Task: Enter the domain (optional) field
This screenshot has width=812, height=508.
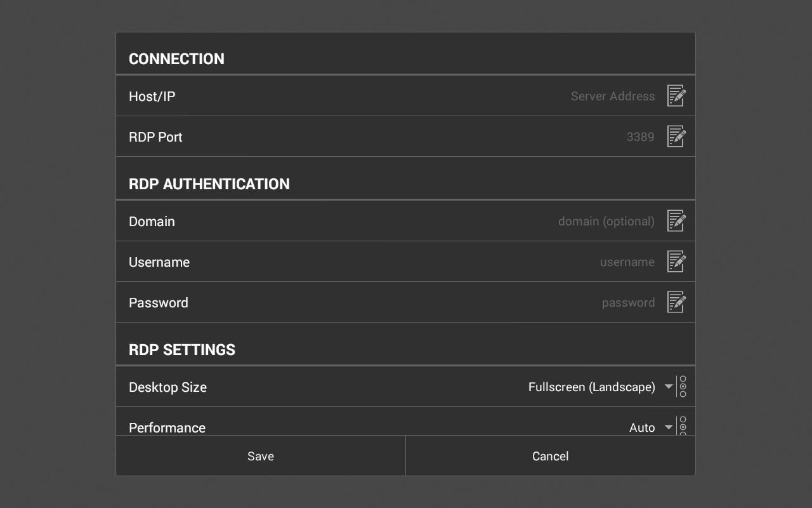Action: [606, 221]
